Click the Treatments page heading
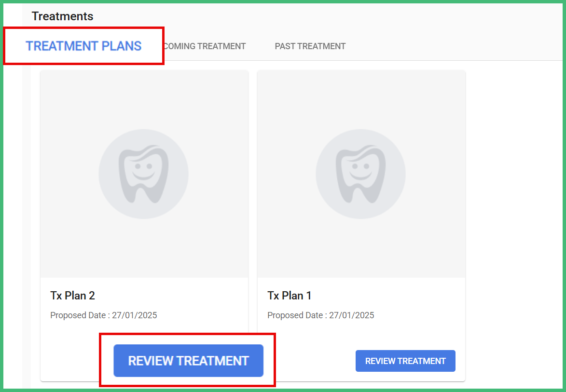566x392 pixels. pos(62,16)
